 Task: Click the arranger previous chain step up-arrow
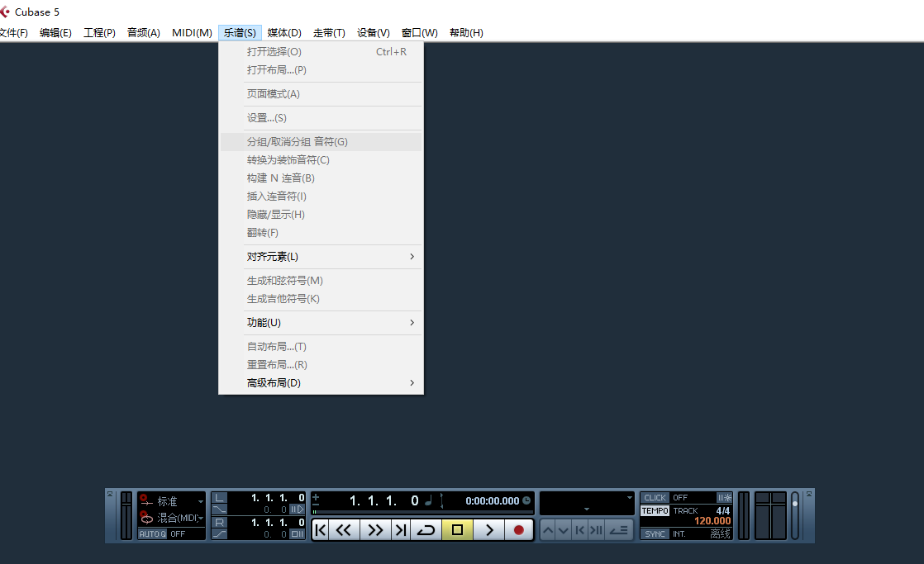[548, 530]
